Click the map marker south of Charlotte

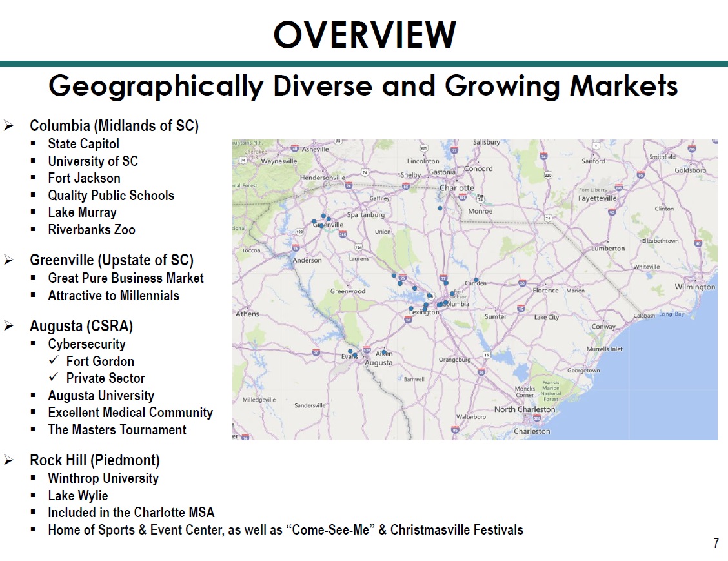click(440, 208)
